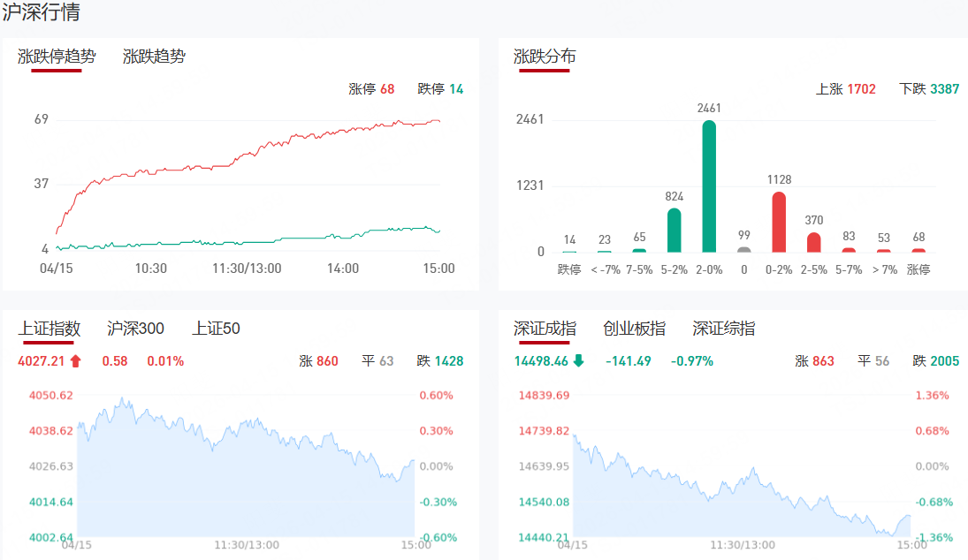The width and height of the screenshot is (968, 560).
Task: Click the 上涨 1702 count label
Action: (x=845, y=88)
